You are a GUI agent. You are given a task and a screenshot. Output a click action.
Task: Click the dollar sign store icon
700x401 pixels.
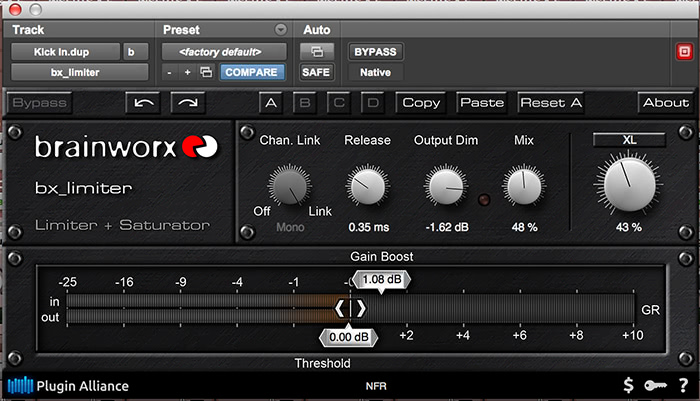pos(628,385)
